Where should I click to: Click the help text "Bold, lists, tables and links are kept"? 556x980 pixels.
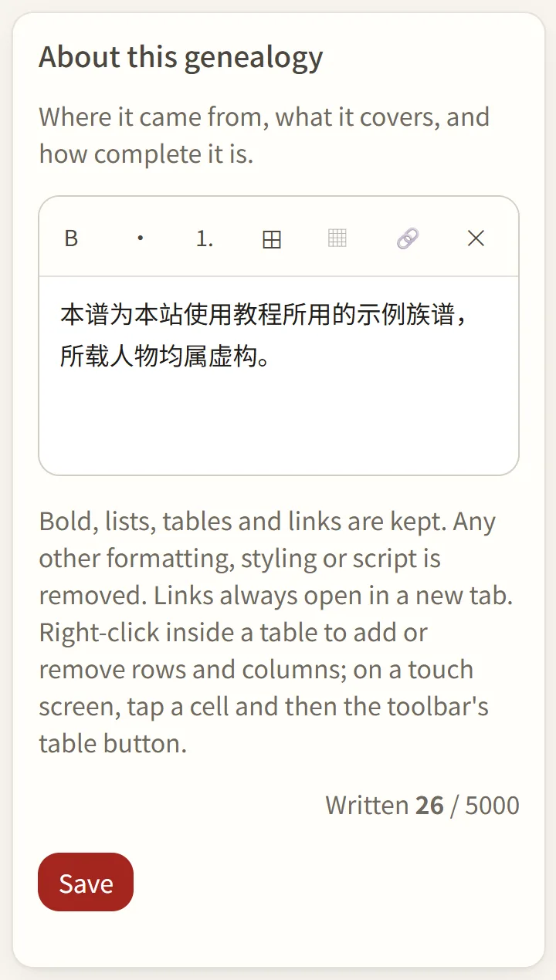click(x=242, y=522)
